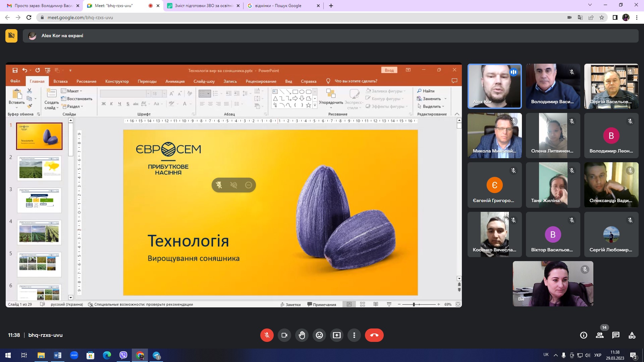Select slide 2 thumbnail with Ukraine map

pyautogui.click(x=39, y=168)
